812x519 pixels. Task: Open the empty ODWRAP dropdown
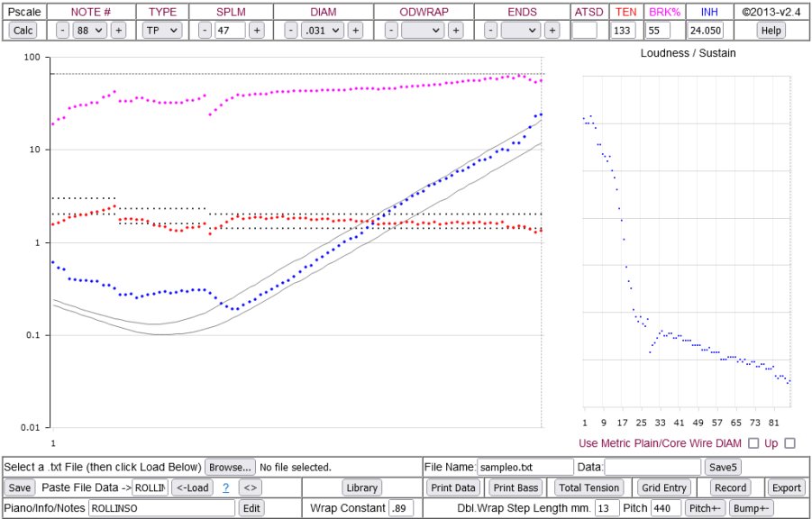point(423,31)
